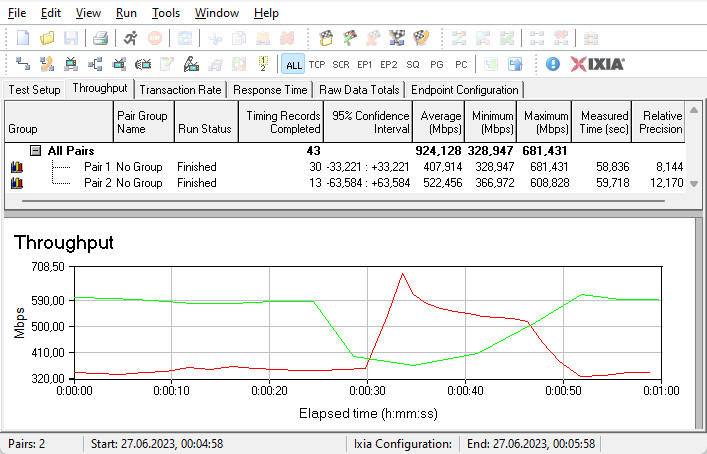Open the Window menu

tap(216, 13)
